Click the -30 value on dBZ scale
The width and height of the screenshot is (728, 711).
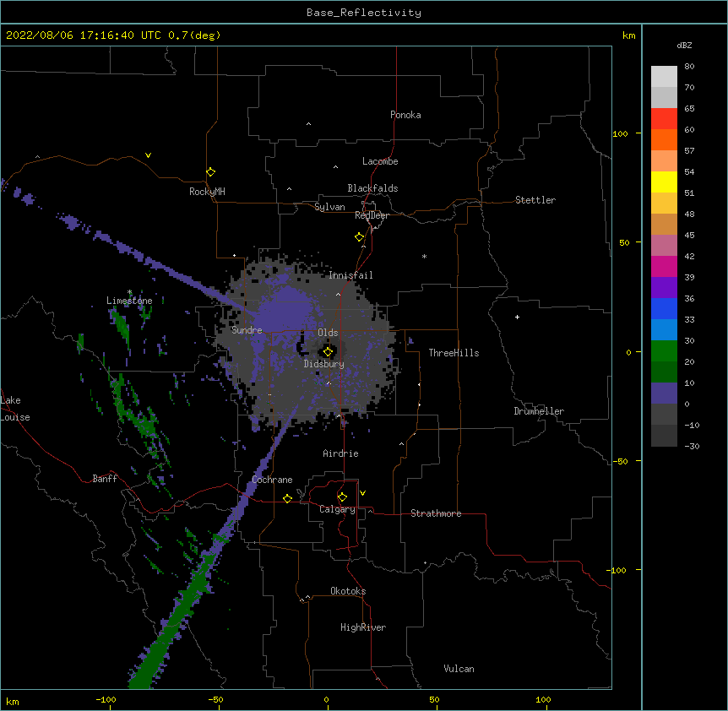coord(692,446)
